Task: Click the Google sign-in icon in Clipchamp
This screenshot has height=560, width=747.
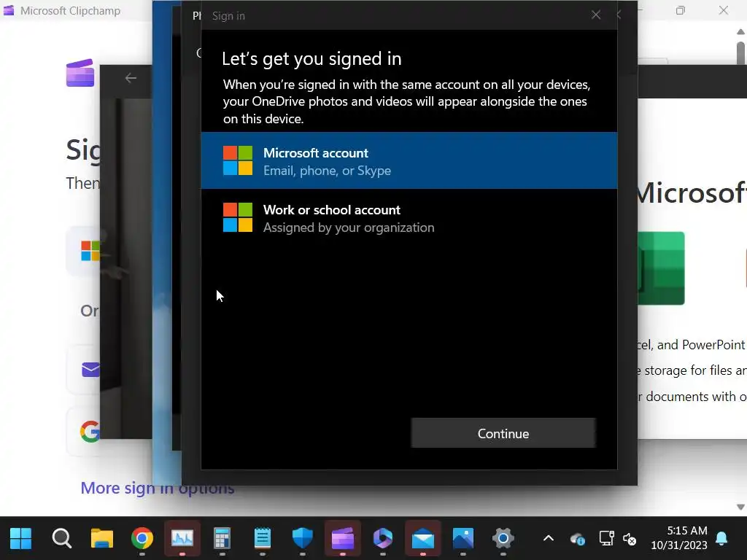Action: pyautogui.click(x=90, y=432)
